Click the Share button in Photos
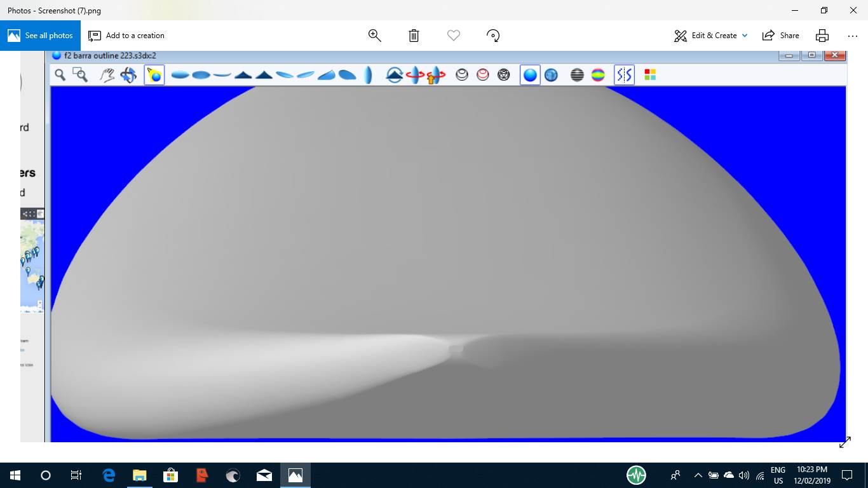This screenshot has height=488, width=868. pyautogui.click(x=780, y=36)
